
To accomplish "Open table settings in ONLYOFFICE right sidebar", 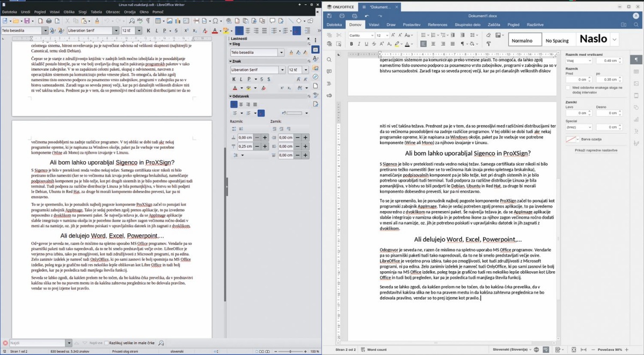I will pyautogui.click(x=636, y=71).
